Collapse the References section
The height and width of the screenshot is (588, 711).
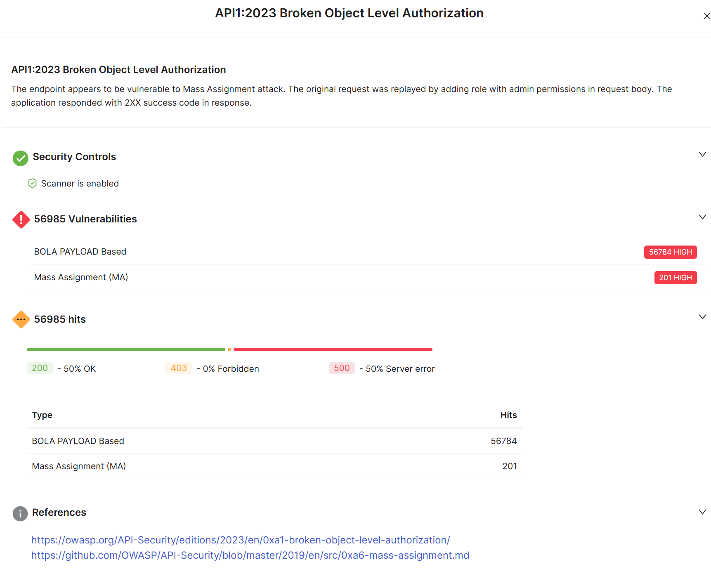coord(702,512)
